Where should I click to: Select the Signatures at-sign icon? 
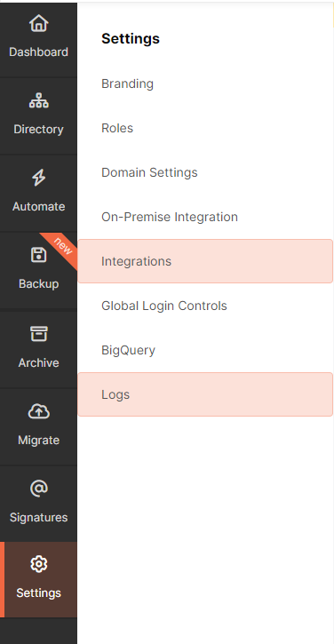(x=38, y=489)
